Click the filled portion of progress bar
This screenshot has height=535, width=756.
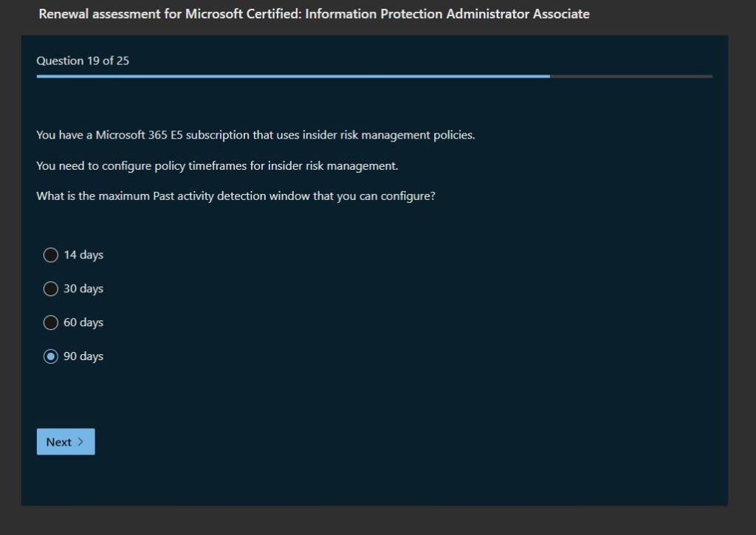pos(295,76)
